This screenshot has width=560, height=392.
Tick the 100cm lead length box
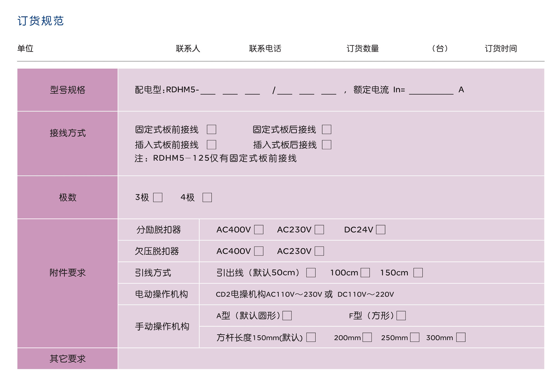365,273
